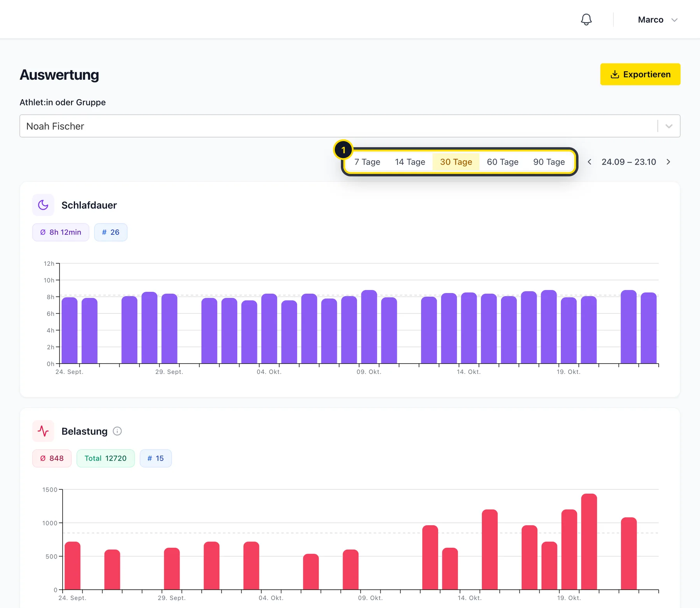Screen dimensions: 700x608
Task: Click the Schlafdauer heading
Action: pyautogui.click(x=89, y=205)
